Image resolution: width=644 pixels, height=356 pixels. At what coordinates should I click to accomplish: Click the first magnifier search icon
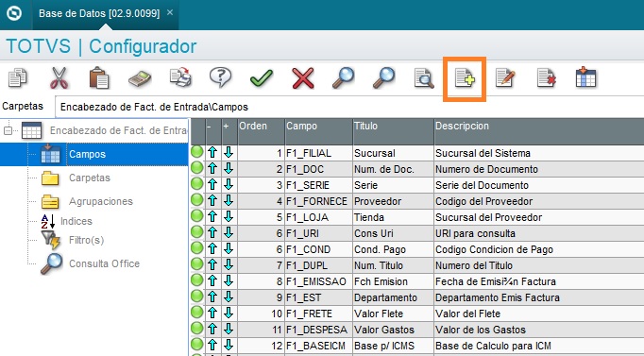tap(343, 77)
